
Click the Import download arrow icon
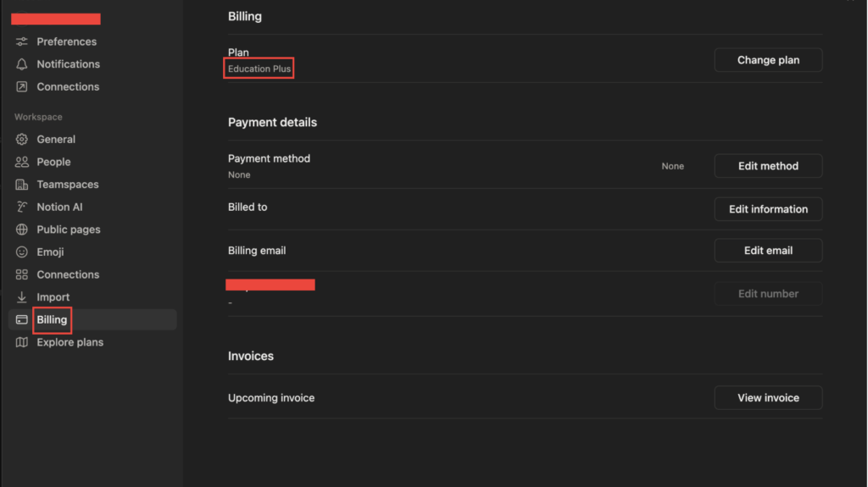pyautogui.click(x=22, y=297)
